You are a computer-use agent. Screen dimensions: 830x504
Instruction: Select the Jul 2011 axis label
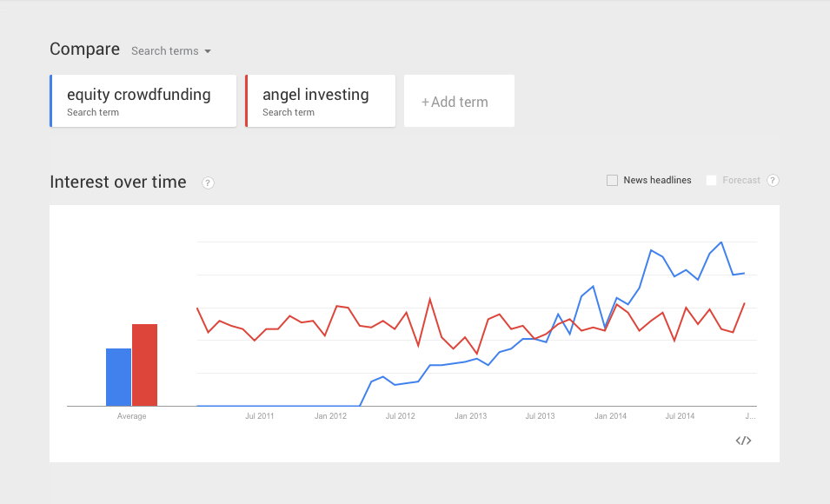[x=259, y=416]
